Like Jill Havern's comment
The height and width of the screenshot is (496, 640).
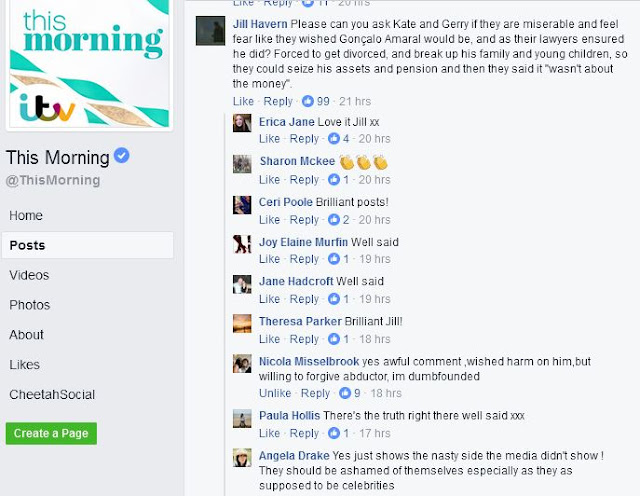pos(243,101)
